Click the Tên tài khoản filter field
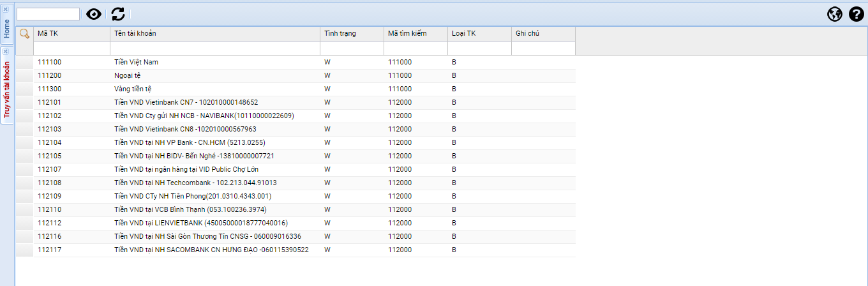The image size is (868, 286). tap(215, 48)
